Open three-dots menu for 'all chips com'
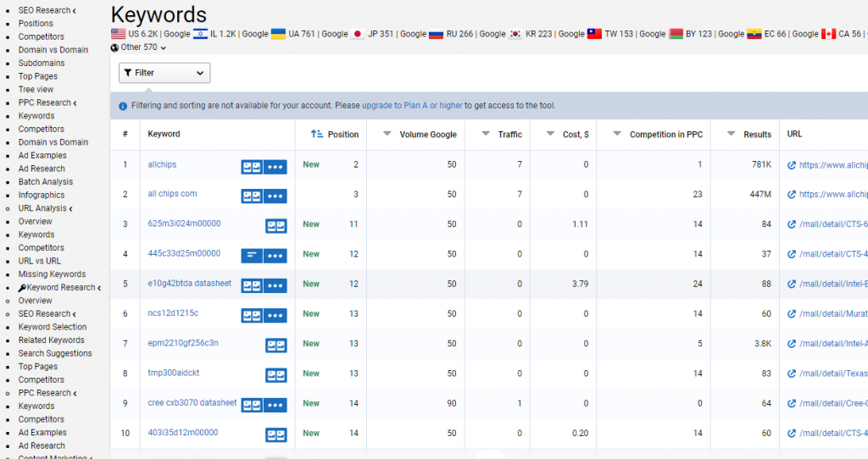The width and height of the screenshot is (868, 459). [x=275, y=196]
